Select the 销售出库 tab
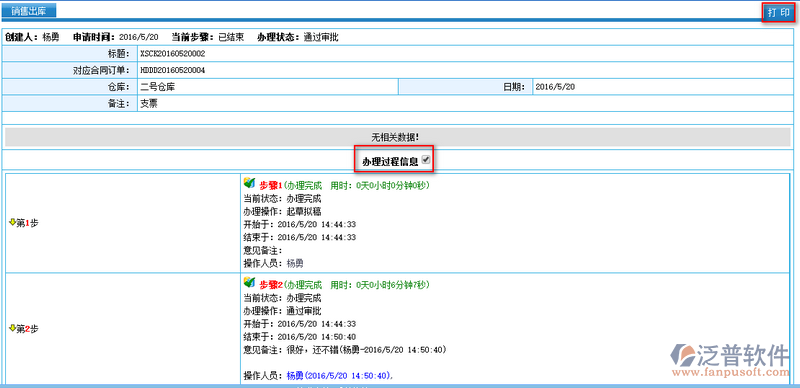Viewport: 800px width, 388px height. (29, 11)
